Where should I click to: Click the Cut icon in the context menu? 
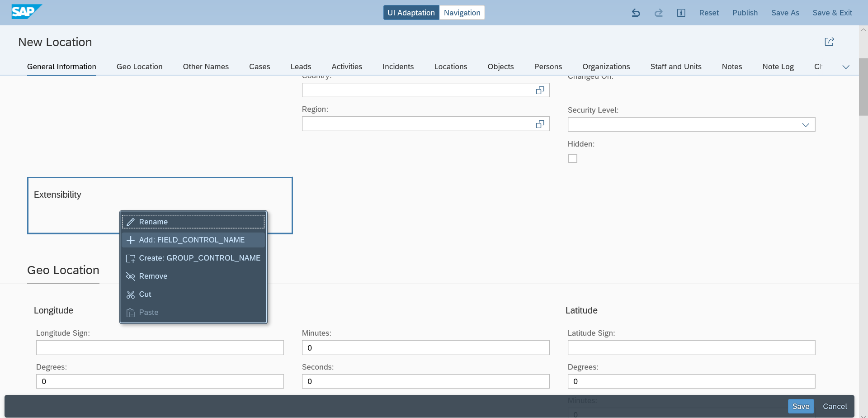pos(131,294)
